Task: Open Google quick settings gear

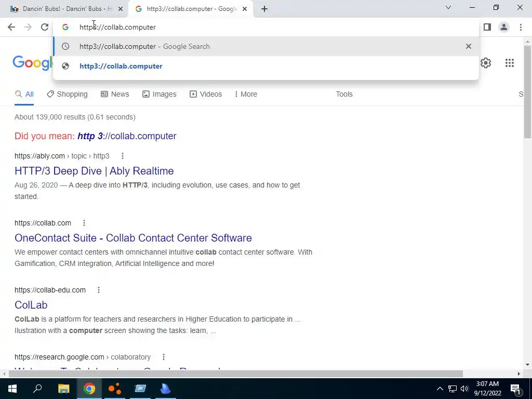Action: [486, 63]
